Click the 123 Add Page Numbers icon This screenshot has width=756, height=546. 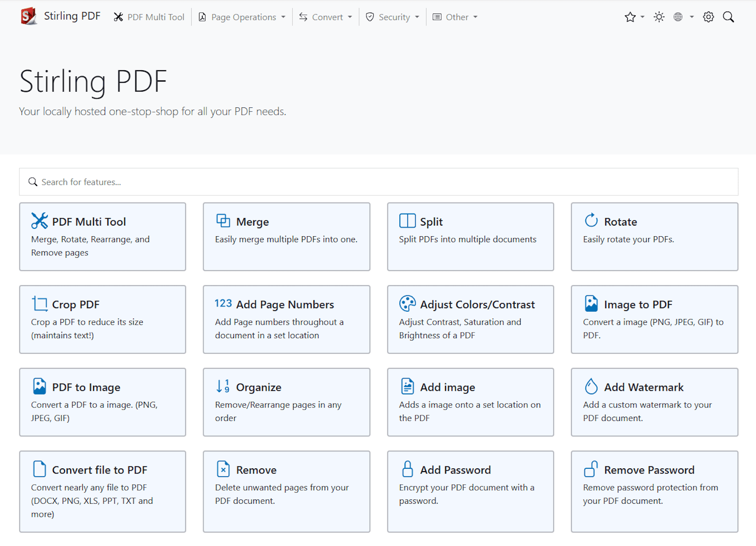(223, 303)
